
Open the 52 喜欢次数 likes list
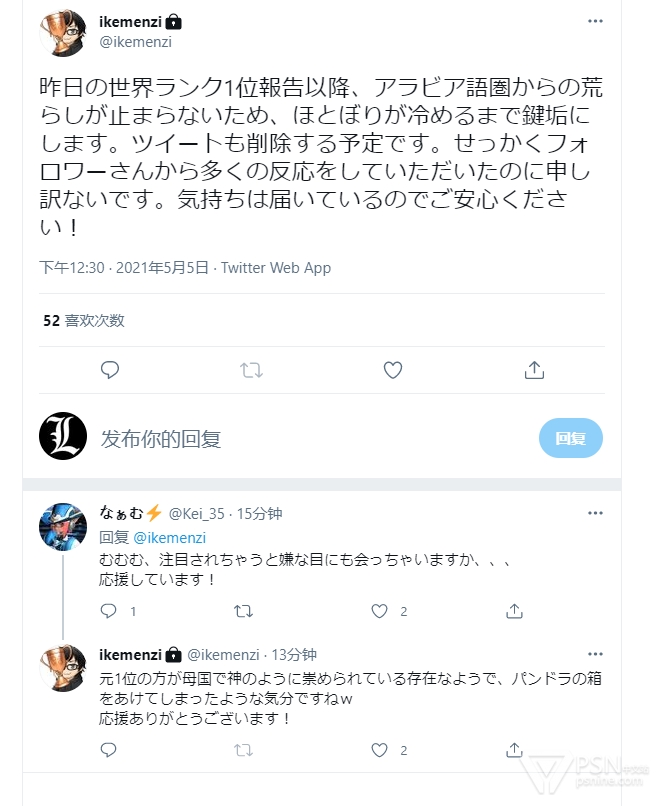click(84, 321)
